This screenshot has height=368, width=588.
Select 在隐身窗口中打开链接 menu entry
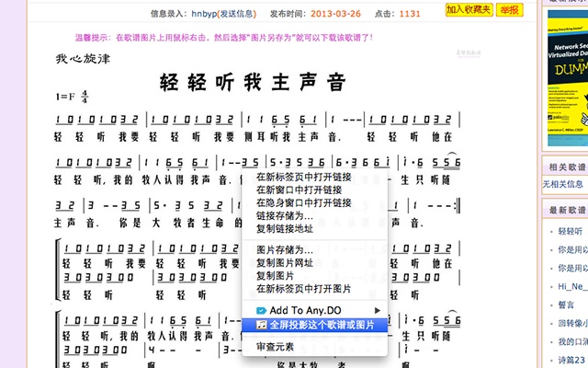tap(303, 202)
